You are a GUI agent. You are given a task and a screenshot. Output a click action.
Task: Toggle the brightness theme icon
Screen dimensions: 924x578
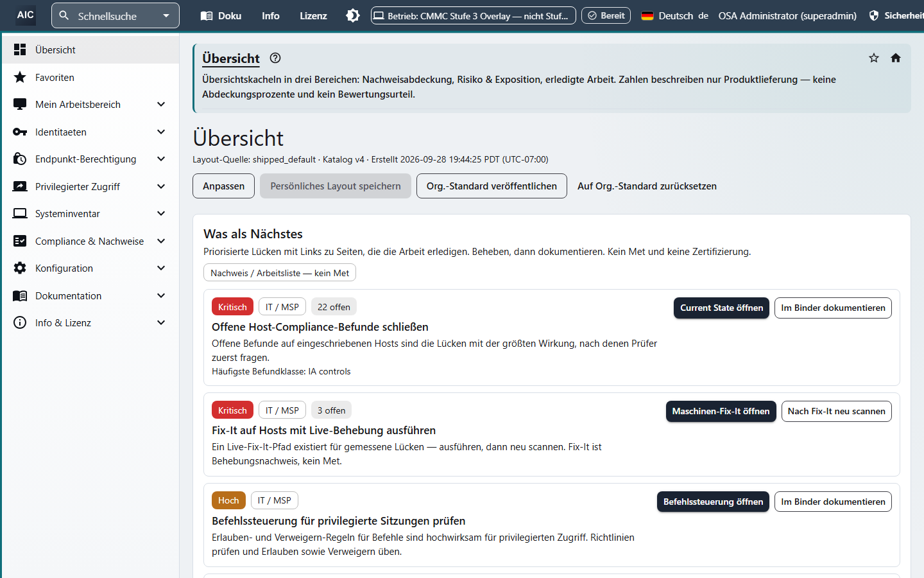[x=353, y=15]
